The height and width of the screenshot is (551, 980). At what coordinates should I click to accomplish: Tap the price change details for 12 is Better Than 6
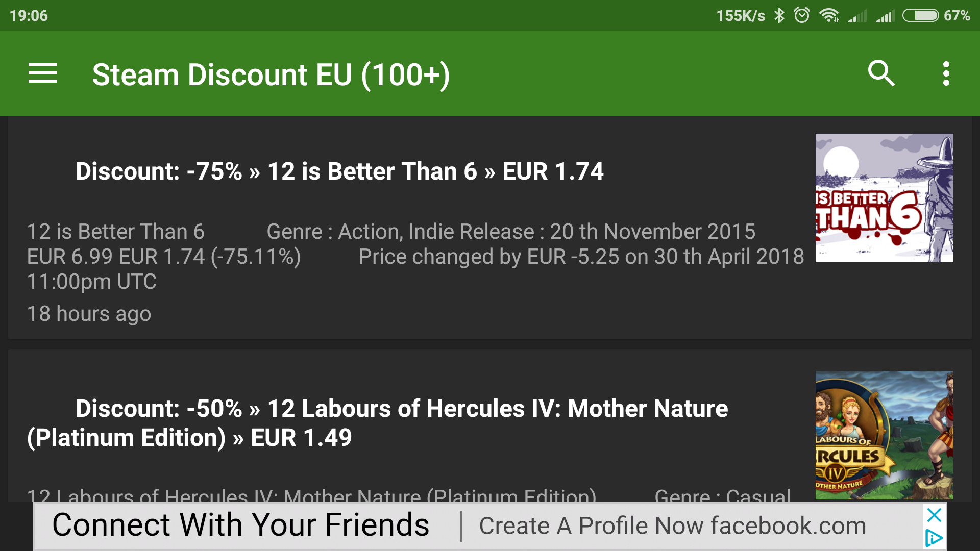tap(581, 257)
